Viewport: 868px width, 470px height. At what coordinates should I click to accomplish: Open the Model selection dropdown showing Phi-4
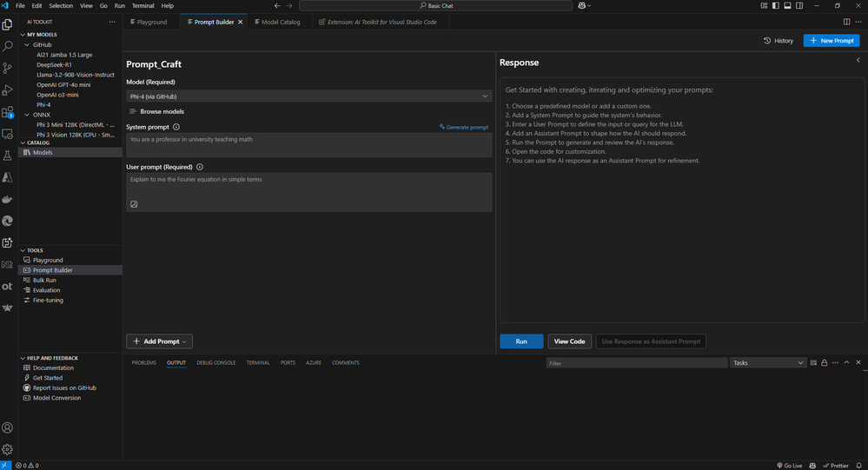(308, 96)
